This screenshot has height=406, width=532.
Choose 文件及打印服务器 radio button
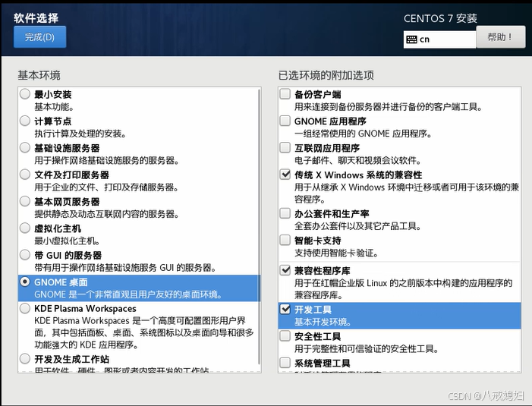click(x=25, y=175)
